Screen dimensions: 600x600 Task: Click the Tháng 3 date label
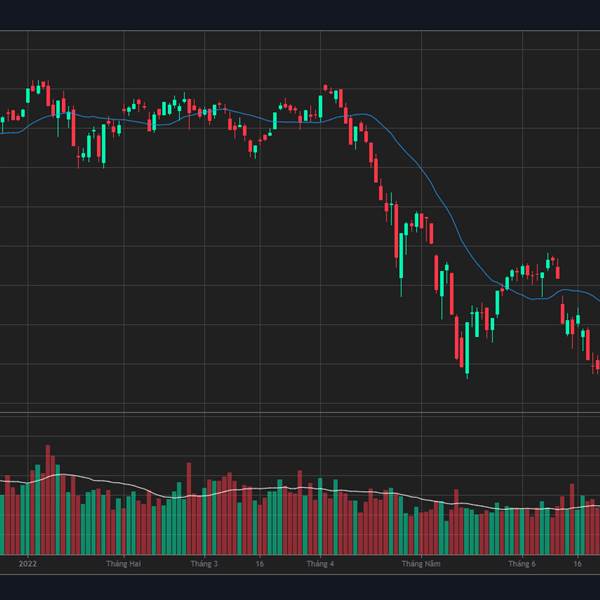pos(204,564)
